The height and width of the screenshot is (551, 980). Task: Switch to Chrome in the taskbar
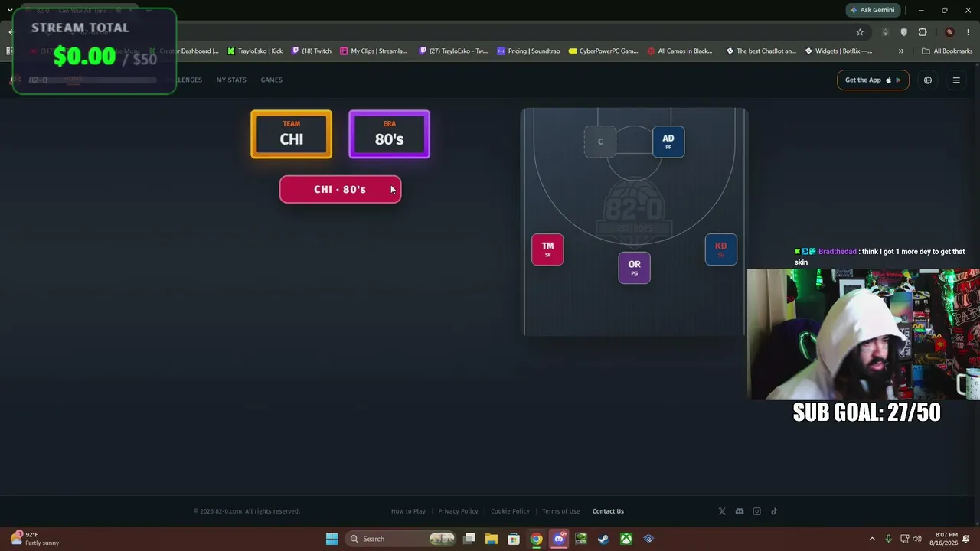coord(537,539)
